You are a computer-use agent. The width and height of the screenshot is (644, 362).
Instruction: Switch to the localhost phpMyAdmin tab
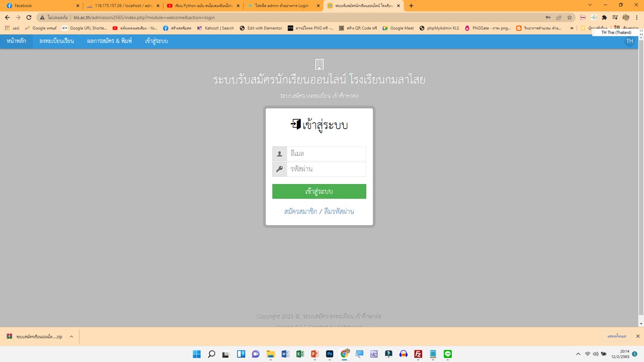click(122, 6)
